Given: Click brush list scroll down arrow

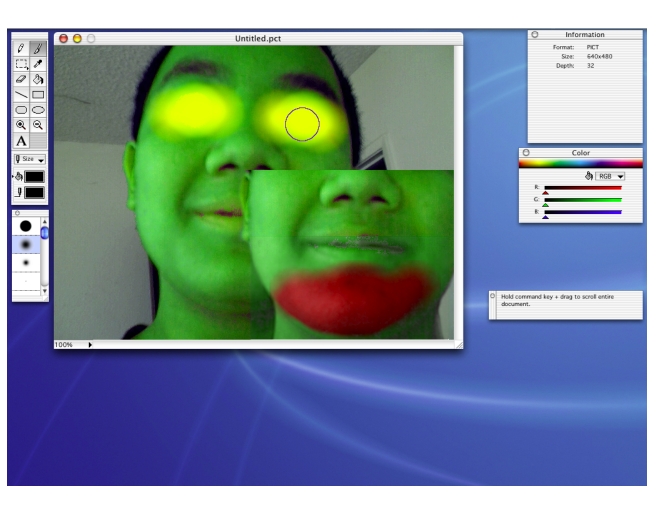Looking at the screenshot, I should (45, 291).
